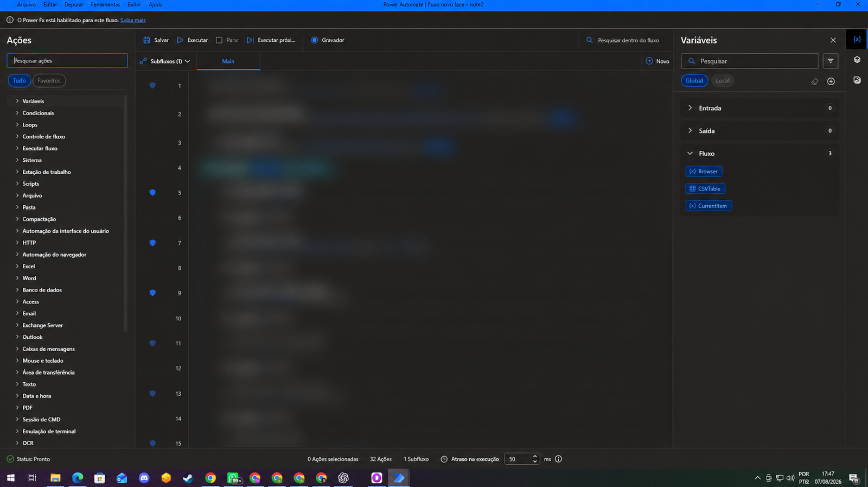This screenshot has height=487, width=868.
Task: Switch to the Local variables scope
Action: [x=723, y=81]
